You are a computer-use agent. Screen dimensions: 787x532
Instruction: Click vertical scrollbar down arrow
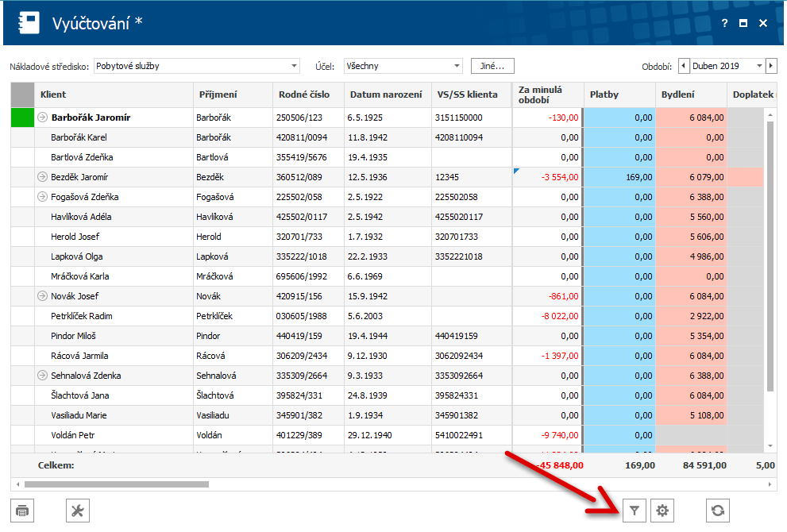770,445
